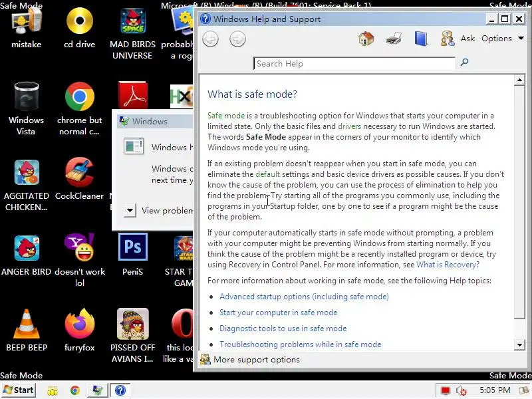Open the Ask support people icon
This screenshot has width=532, height=399.
click(447, 39)
